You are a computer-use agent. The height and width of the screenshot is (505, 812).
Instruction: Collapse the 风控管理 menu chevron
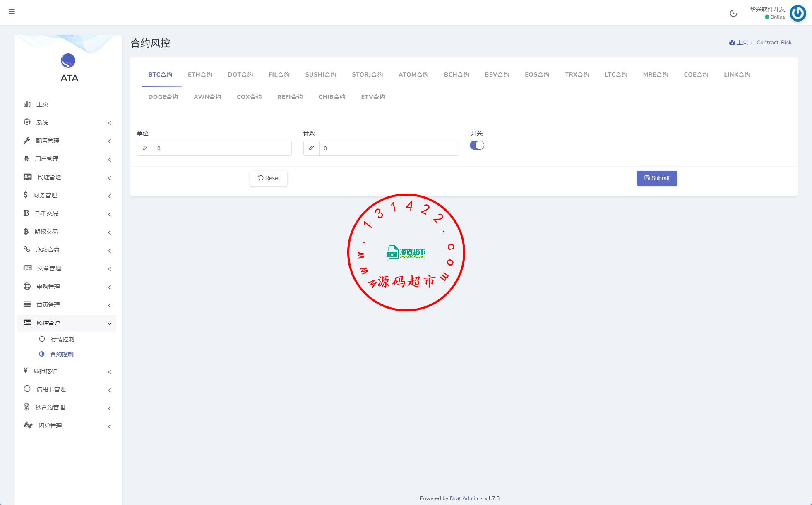(x=109, y=323)
